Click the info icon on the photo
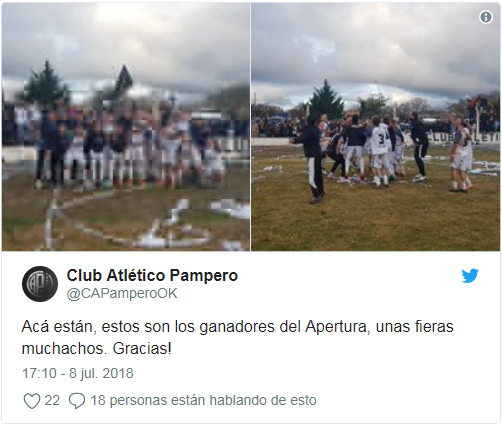502x427 pixels. coord(486,17)
